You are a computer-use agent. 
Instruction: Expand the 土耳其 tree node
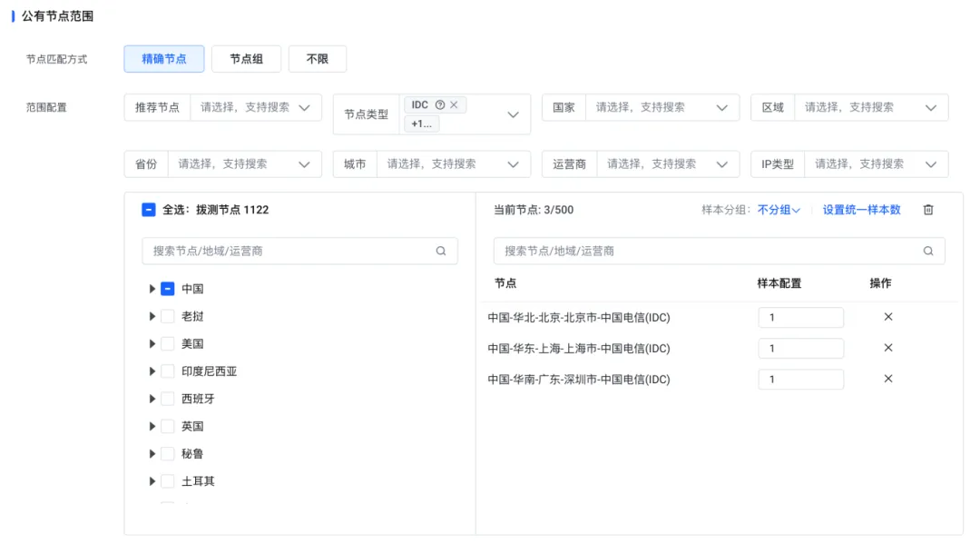click(152, 481)
